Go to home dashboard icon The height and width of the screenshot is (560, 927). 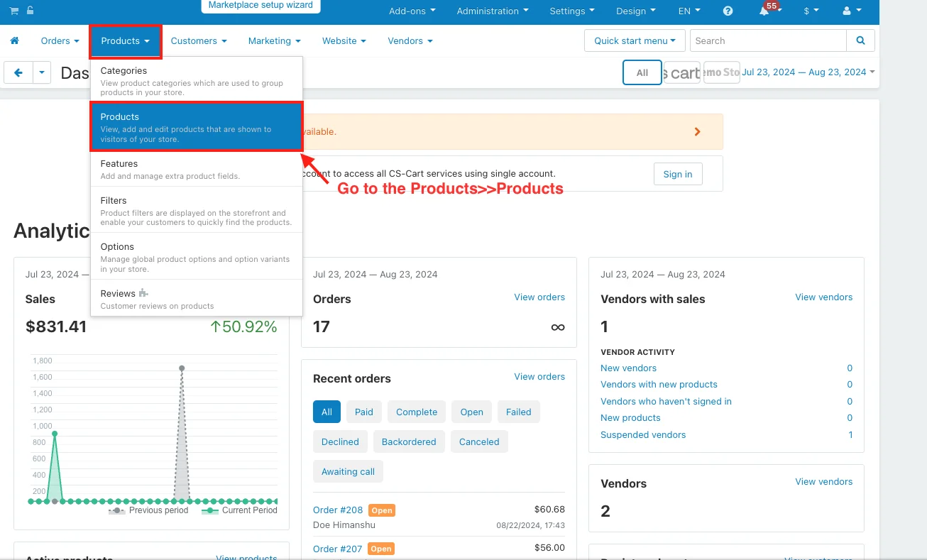click(x=14, y=41)
